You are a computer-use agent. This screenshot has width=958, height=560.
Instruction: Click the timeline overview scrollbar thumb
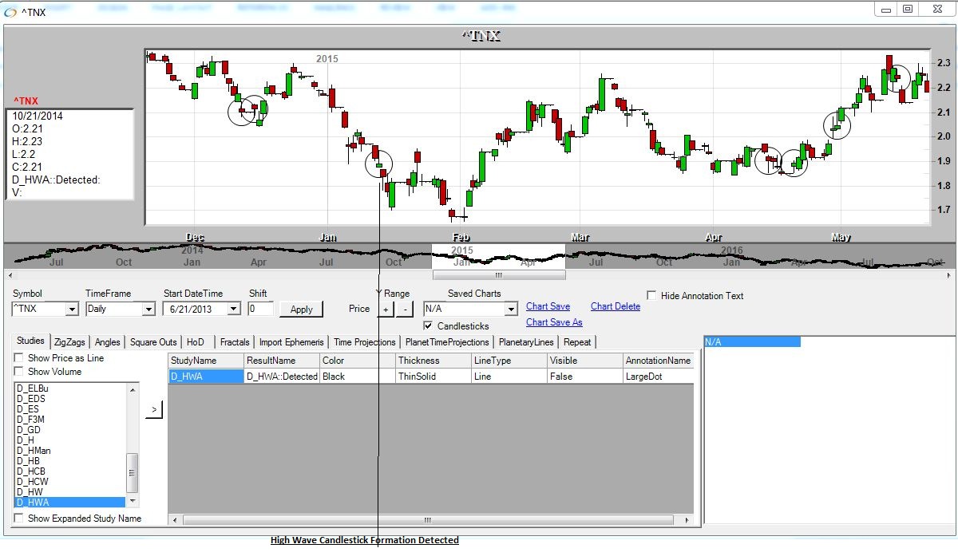point(498,275)
